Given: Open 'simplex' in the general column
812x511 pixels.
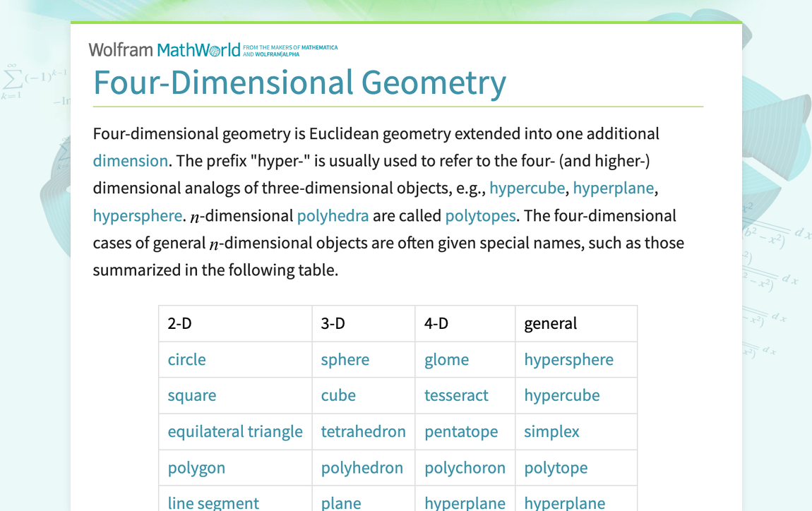Looking at the screenshot, I should point(551,432).
